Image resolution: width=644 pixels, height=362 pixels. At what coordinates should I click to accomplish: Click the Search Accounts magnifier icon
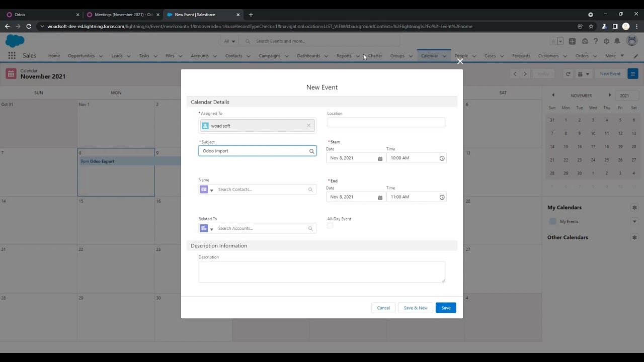[310, 228]
